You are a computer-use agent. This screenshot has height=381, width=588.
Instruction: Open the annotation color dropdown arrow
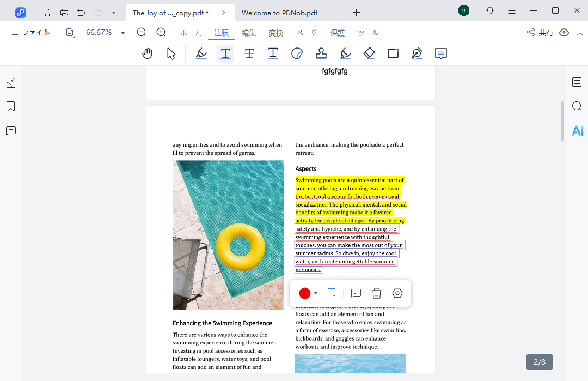pyautogui.click(x=316, y=293)
